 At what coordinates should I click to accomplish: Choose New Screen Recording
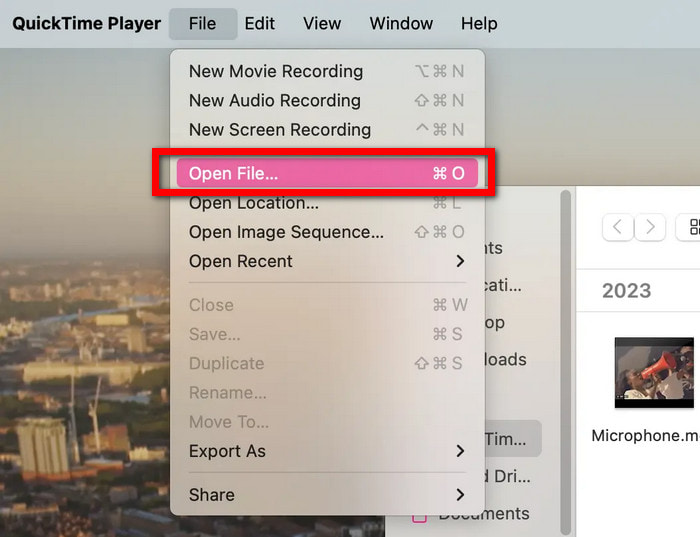327,129
